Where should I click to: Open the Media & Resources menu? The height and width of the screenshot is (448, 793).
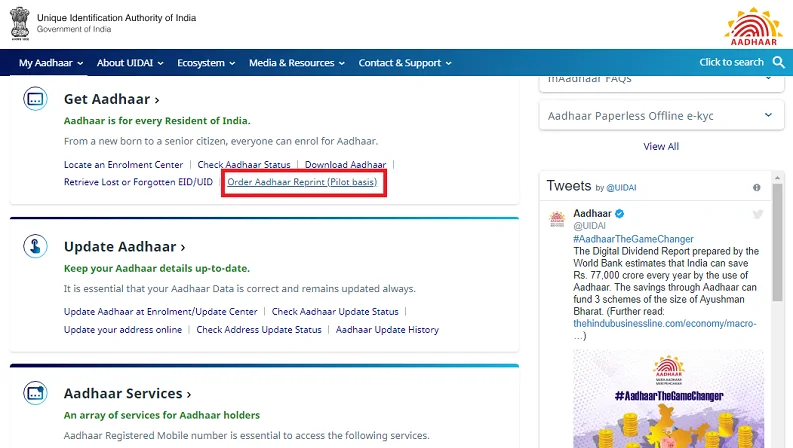[297, 63]
